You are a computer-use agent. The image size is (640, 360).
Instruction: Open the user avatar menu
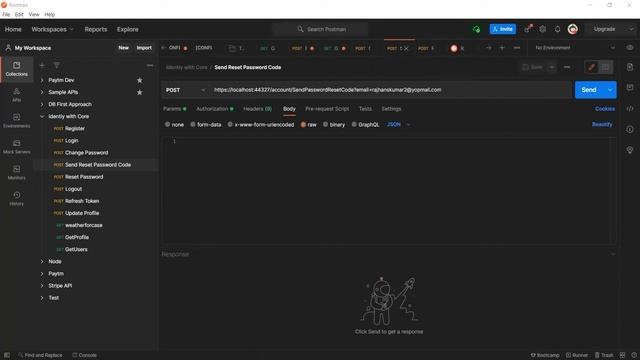click(572, 29)
